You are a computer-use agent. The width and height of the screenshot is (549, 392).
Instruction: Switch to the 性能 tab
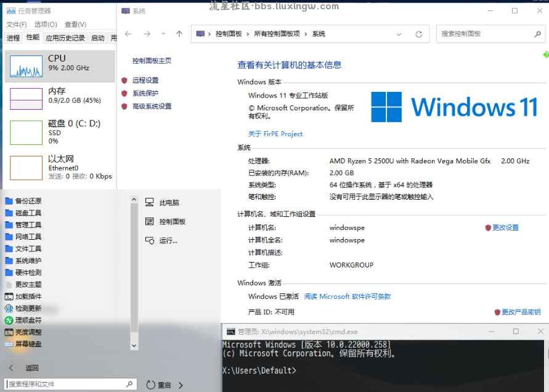[x=33, y=37]
